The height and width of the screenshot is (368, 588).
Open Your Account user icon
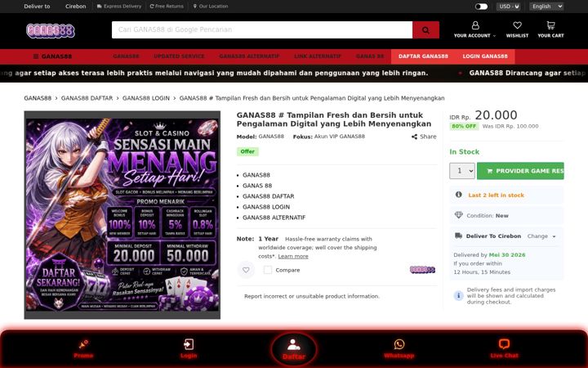point(475,25)
